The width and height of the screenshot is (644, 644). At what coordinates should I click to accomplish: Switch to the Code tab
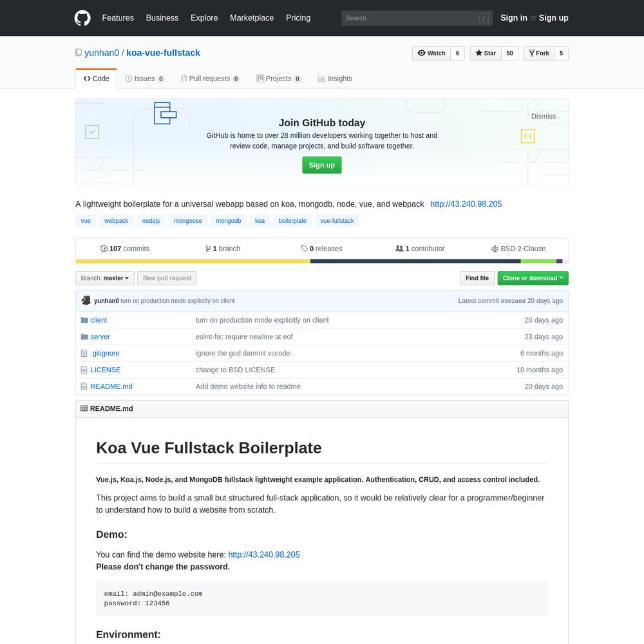(x=97, y=79)
